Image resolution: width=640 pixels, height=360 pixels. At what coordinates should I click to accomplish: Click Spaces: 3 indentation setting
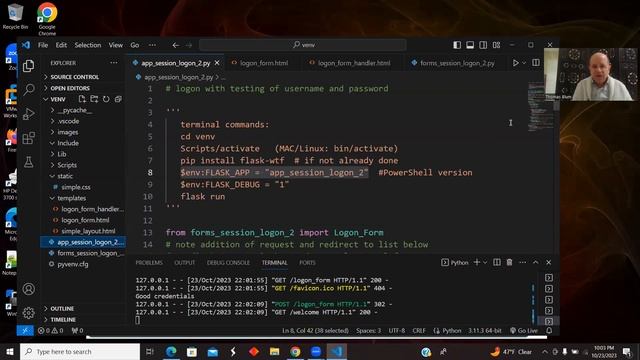[368, 330]
